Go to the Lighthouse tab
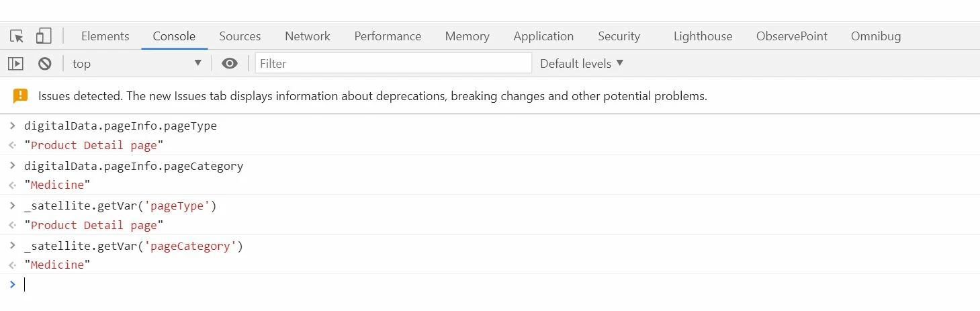 [703, 36]
